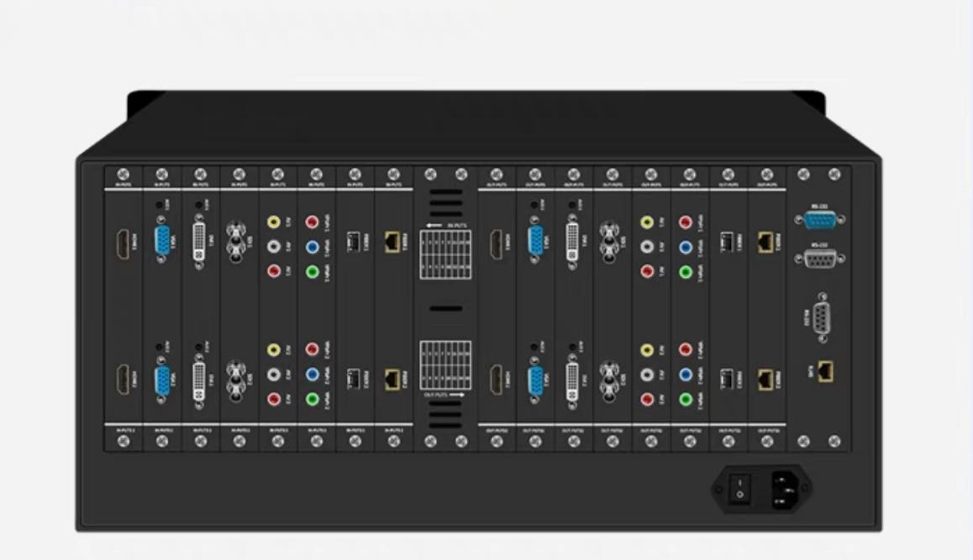The width and height of the screenshot is (973, 560).
Task: Select the lower SDI BNC connector on the outputs side
Action: (608, 379)
